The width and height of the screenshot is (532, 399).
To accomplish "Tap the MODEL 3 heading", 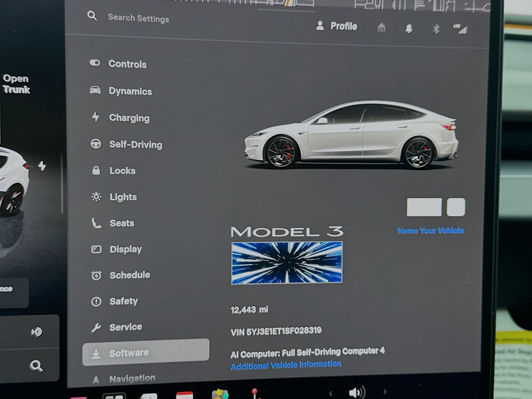I will pyautogui.click(x=287, y=231).
